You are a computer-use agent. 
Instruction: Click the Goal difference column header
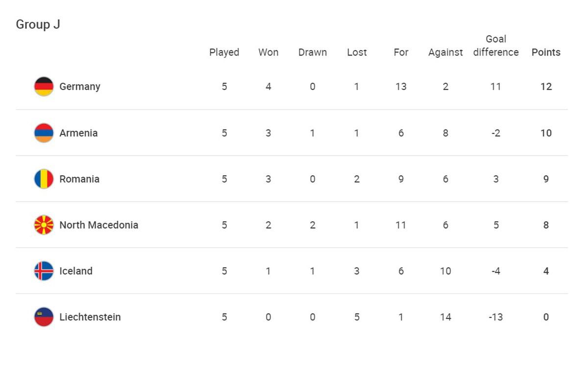(496, 46)
